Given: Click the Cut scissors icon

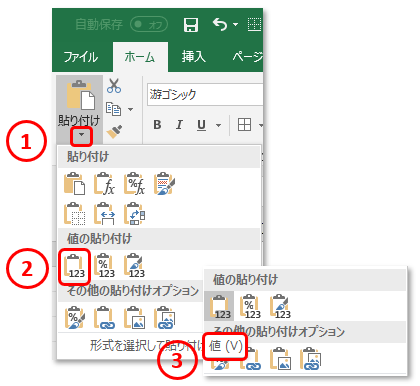Looking at the screenshot, I should coord(114,86).
